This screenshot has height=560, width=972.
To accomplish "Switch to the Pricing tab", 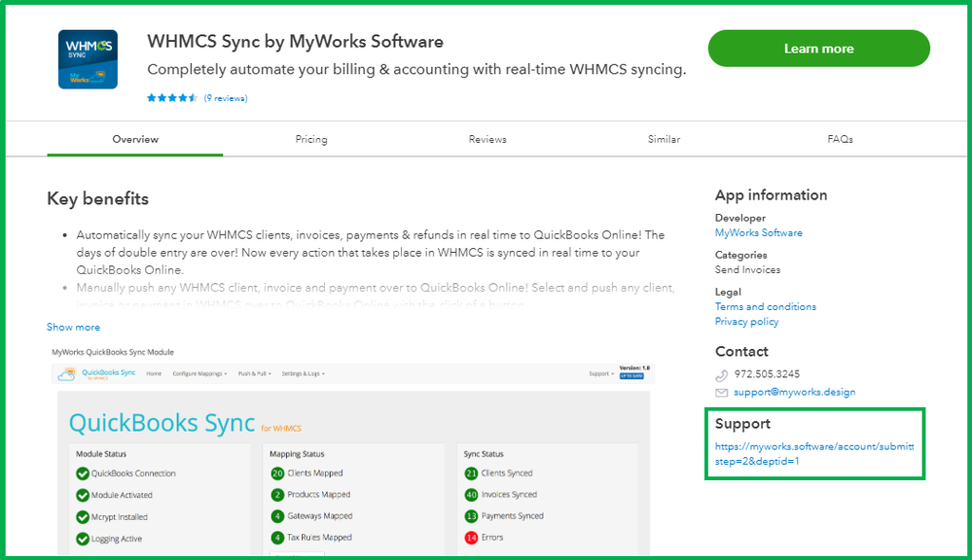I will click(311, 139).
